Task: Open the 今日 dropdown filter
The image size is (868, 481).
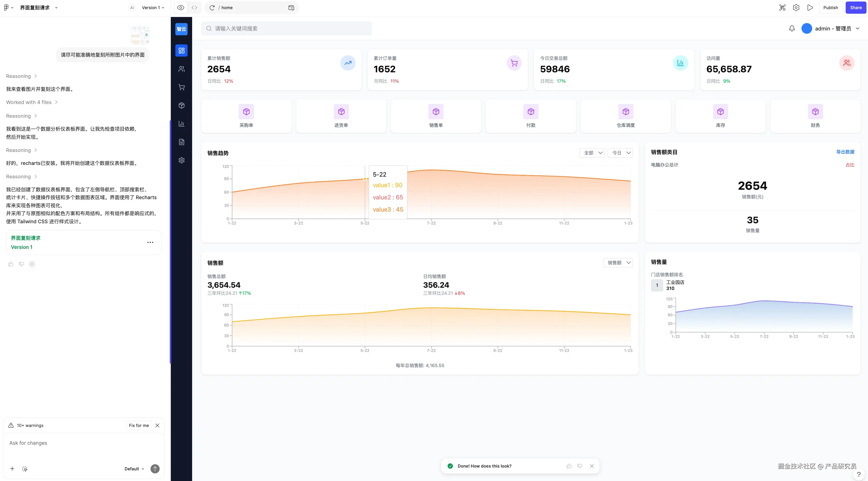Action: [620, 153]
